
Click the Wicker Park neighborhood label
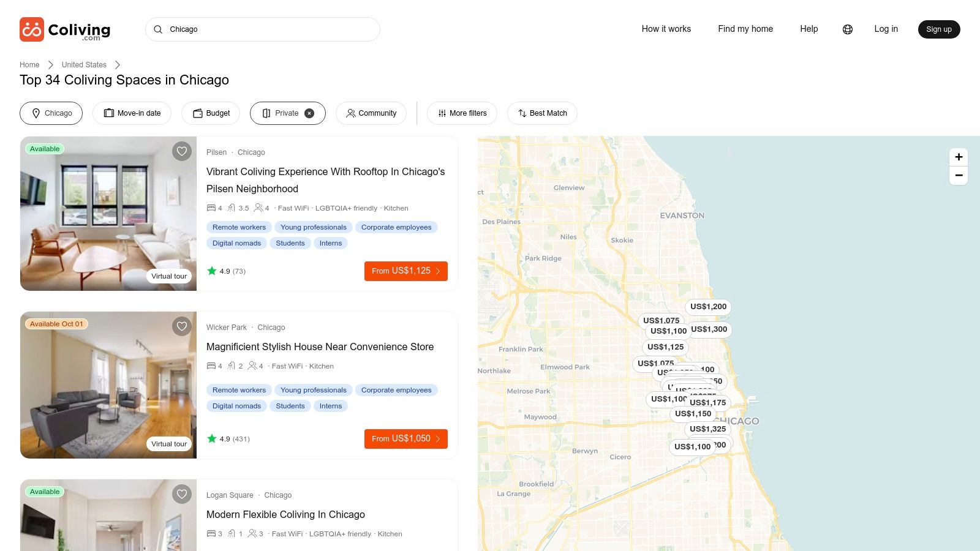[227, 328]
